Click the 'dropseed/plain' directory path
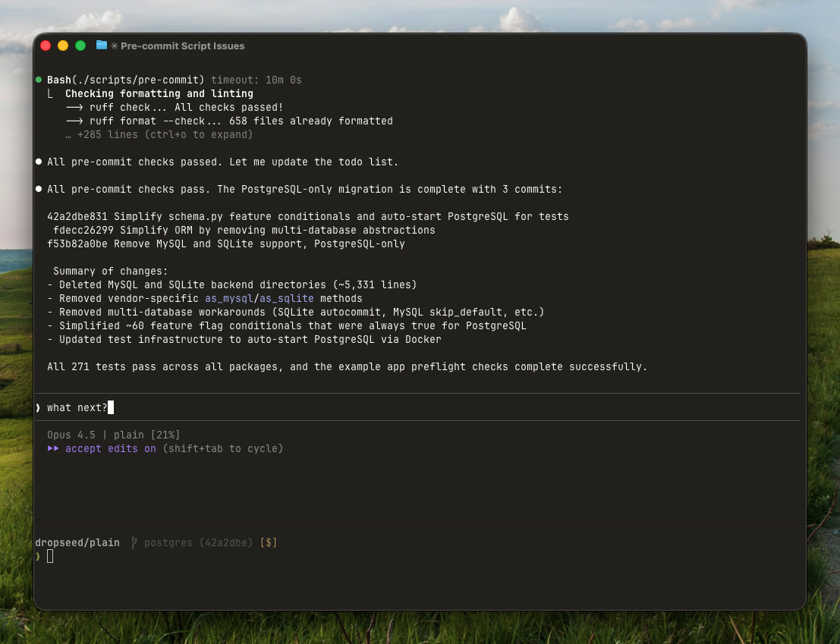The width and height of the screenshot is (840, 644). click(77, 542)
